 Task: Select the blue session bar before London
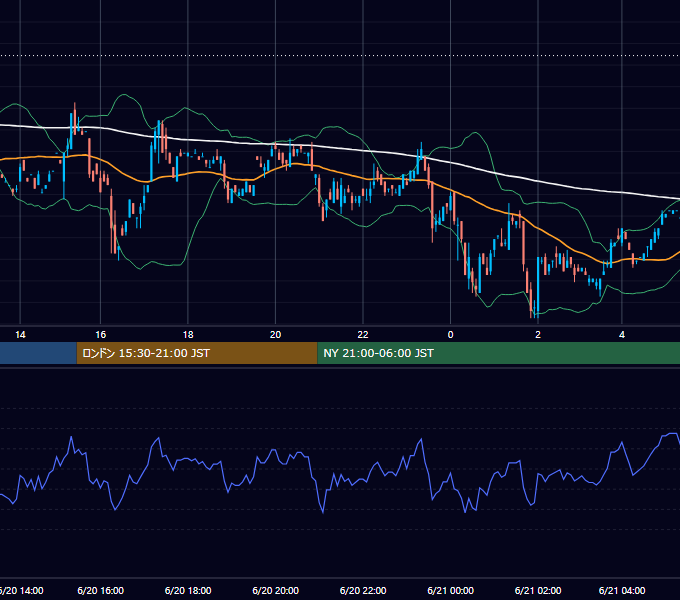tap(38, 353)
